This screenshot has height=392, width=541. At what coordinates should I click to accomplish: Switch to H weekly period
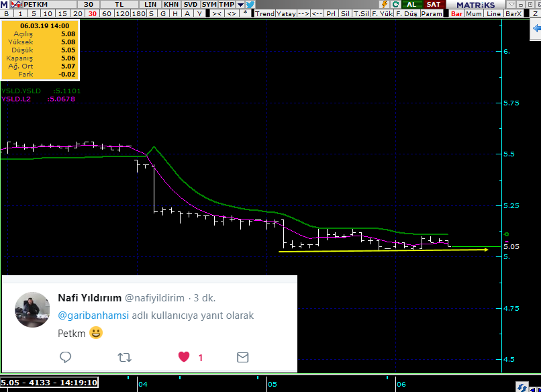click(175, 14)
